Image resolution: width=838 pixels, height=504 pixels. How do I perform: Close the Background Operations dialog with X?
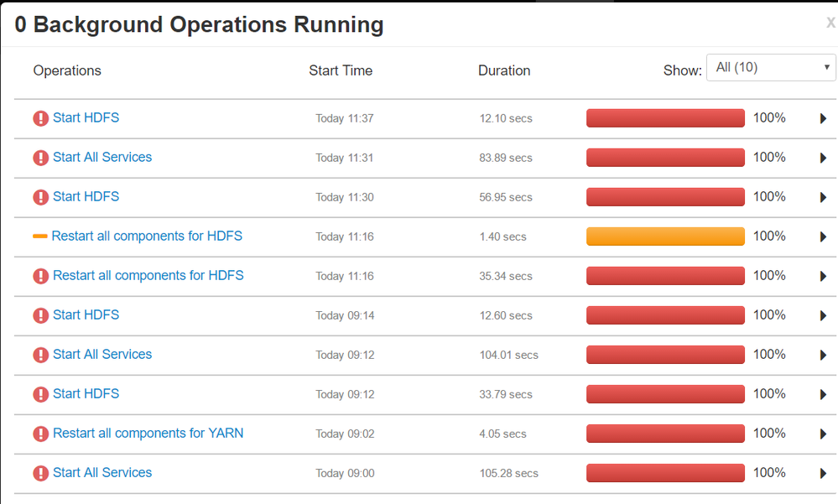pos(830,23)
